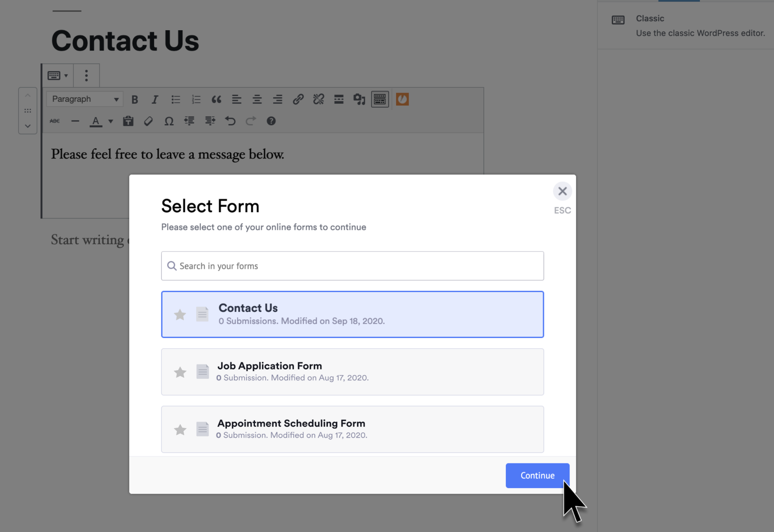
Task: Insert a bulleted list
Action: (175, 99)
